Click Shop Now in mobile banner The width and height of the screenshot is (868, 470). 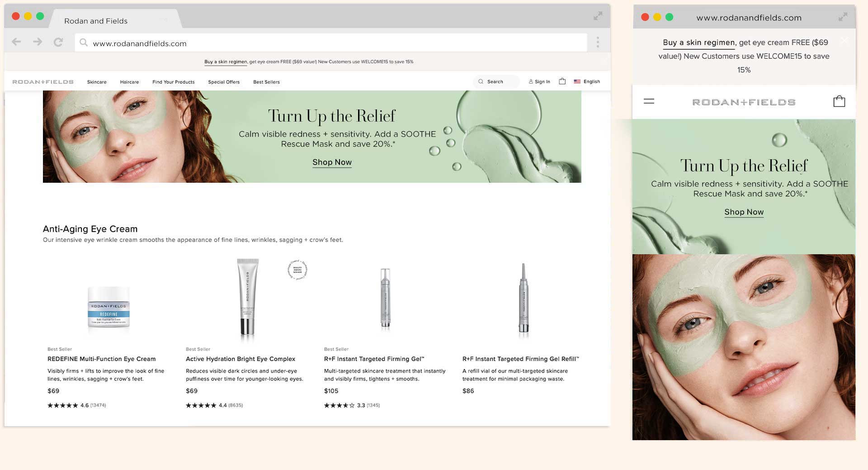pyautogui.click(x=744, y=212)
